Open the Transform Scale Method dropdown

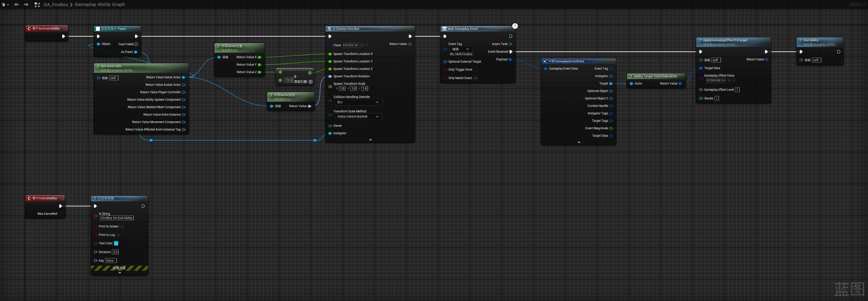point(358,117)
